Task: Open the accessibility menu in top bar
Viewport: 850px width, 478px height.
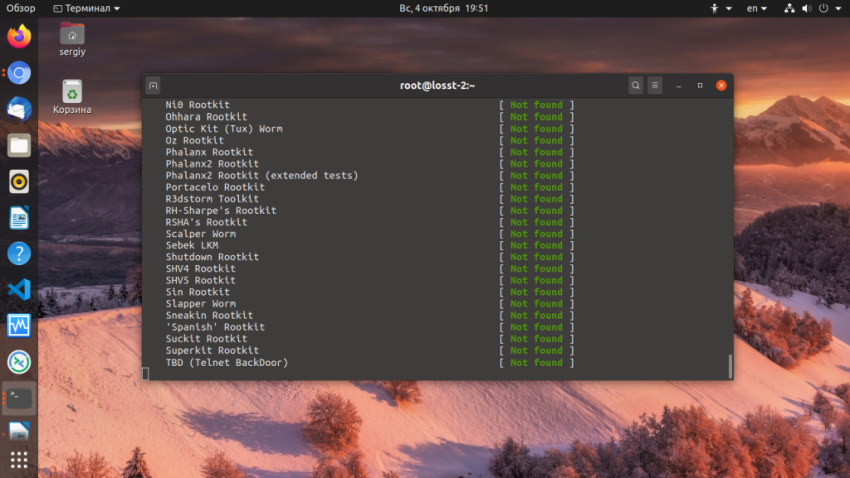Action: pyautogui.click(x=720, y=8)
